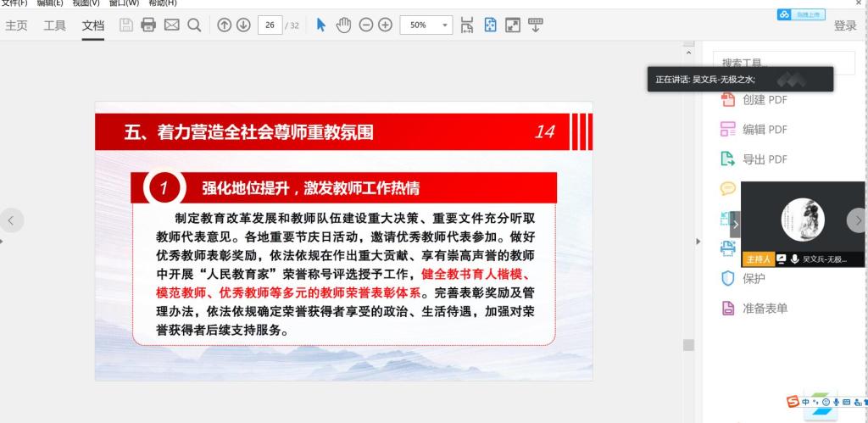This screenshot has width=868, height=423.
Task: Go to previous page with up arrow
Action: coord(224,25)
